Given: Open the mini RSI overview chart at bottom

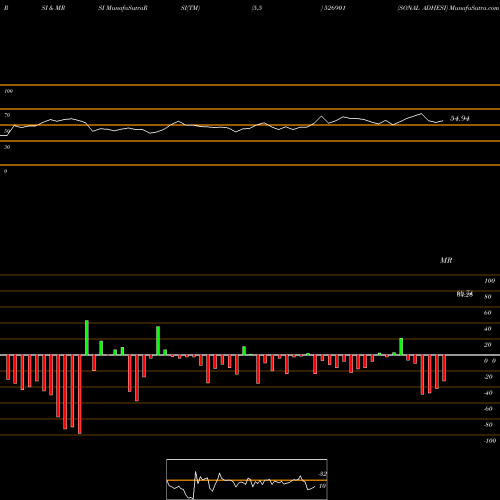Looking at the screenshot, I should [x=247, y=479].
